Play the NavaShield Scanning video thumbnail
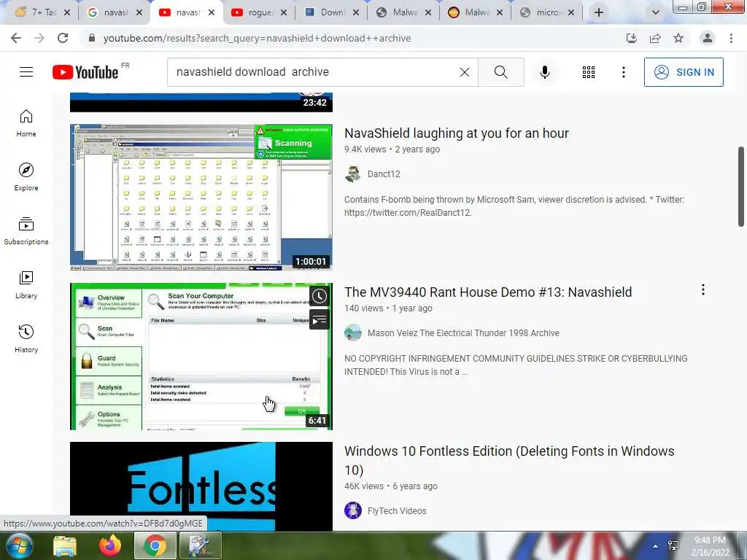Image resolution: width=747 pixels, height=560 pixels. (x=201, y=198)
